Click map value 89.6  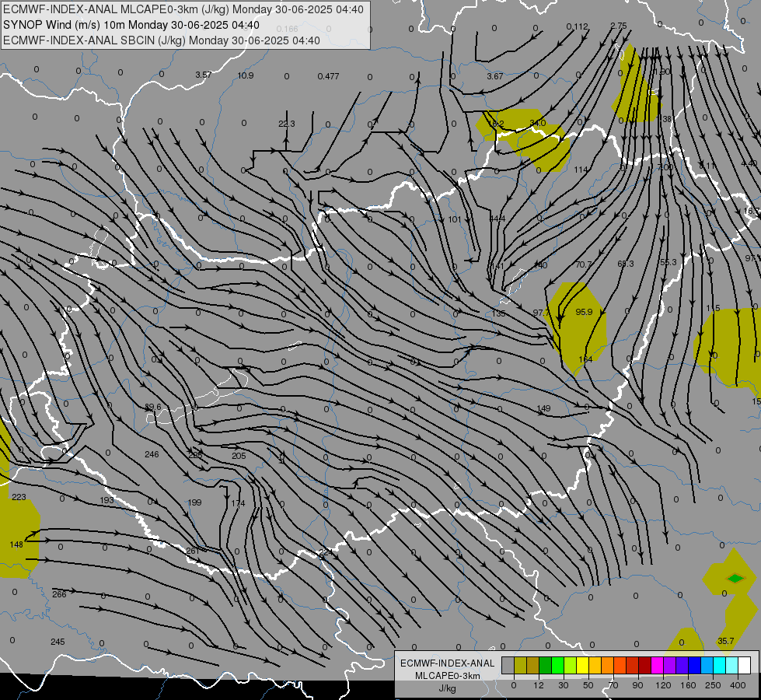tap(153, 407)
